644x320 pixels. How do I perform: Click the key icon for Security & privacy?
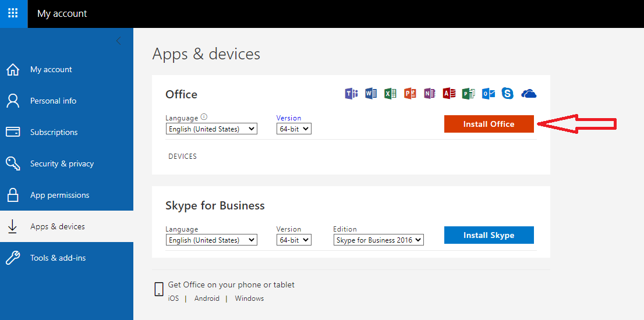tap(13, 163)
